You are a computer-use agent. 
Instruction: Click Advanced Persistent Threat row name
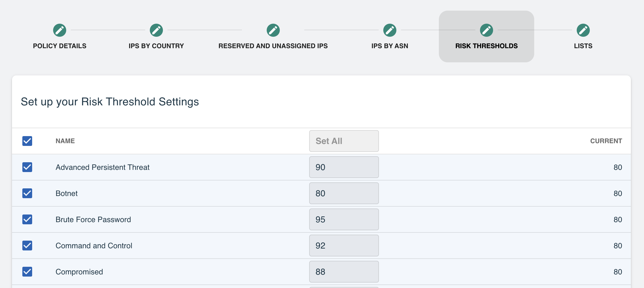click(x=103, y=167)
